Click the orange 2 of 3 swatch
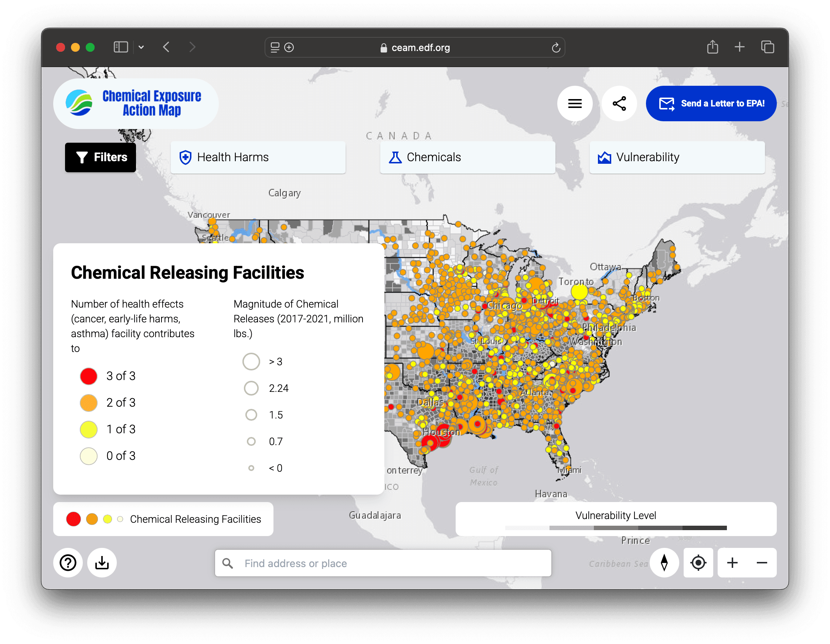The height and width of the screenshot is (644, 830). pyautogui.click(x=89, y=403)
